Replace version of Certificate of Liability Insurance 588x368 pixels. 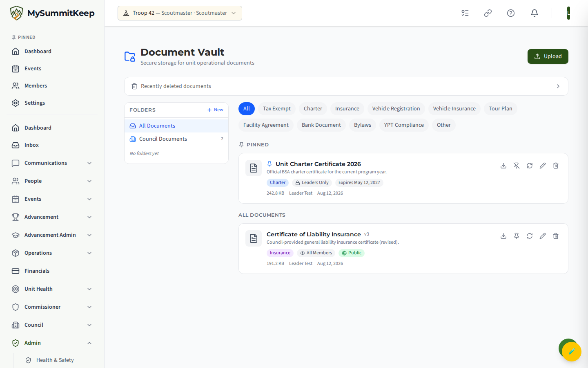point(530,236)
